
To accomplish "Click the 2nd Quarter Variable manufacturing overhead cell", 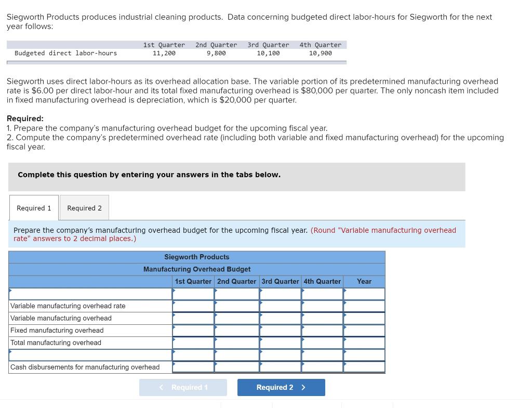I will tap(236, 318).
